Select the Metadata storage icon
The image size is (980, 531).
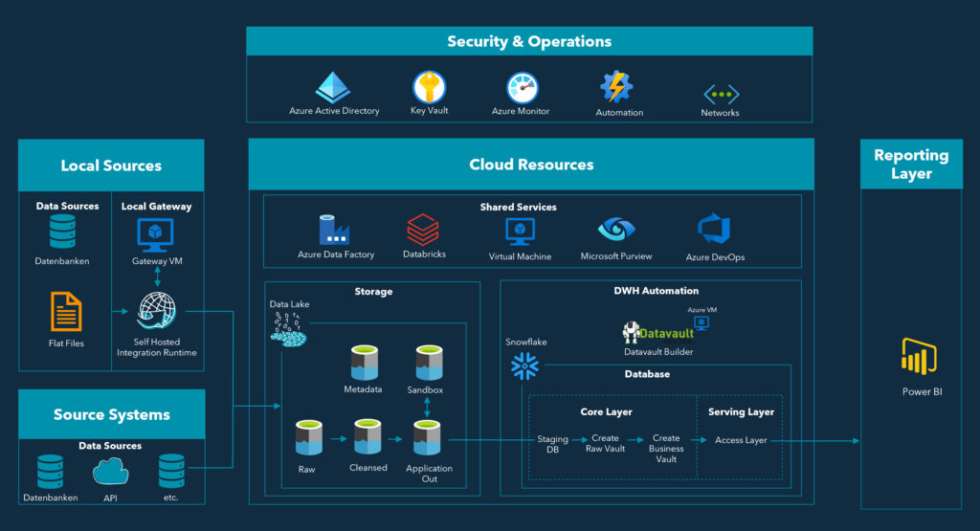point(365,363)
